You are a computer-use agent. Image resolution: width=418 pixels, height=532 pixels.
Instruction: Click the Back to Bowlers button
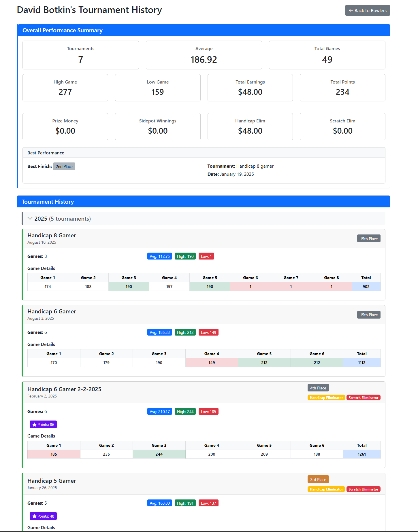pos(367,10)
